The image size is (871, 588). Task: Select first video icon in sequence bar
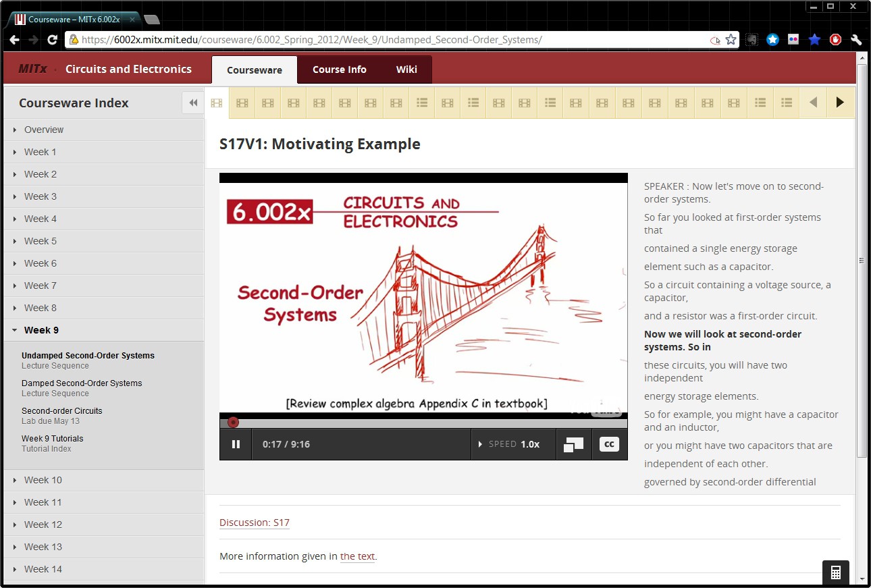click(217, 103)
